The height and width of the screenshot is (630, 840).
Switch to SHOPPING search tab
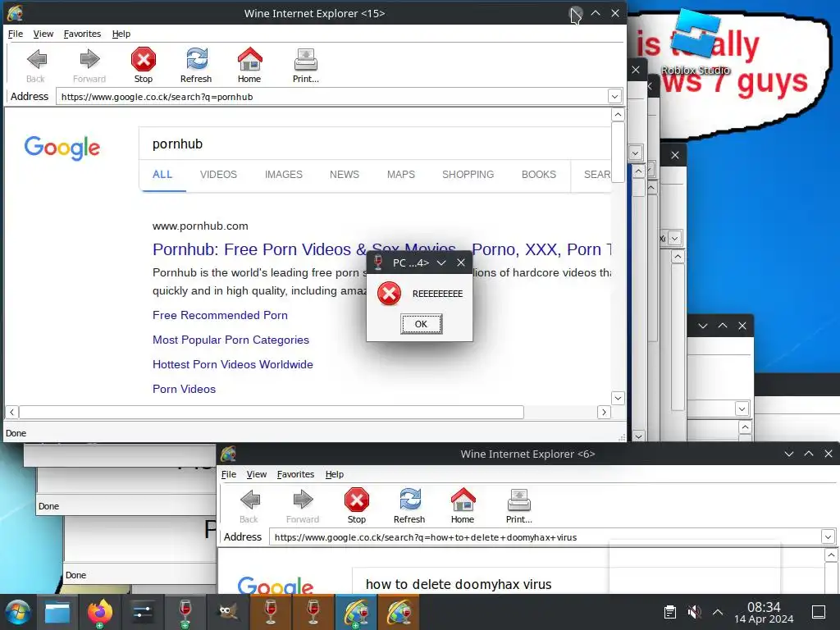468,175
